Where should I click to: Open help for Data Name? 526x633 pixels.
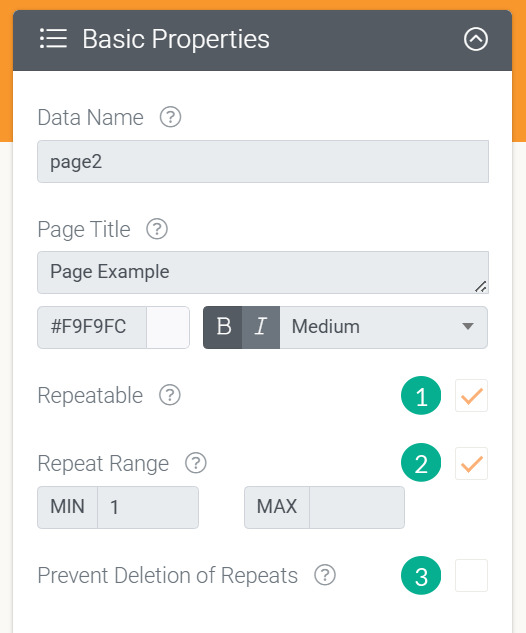(170, 117)
